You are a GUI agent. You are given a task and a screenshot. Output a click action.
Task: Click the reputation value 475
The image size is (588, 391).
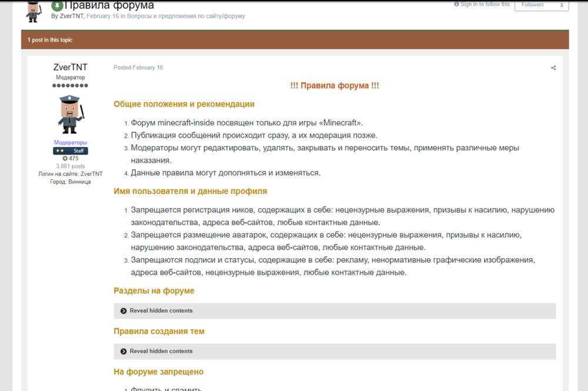click(x=73, y=159)
